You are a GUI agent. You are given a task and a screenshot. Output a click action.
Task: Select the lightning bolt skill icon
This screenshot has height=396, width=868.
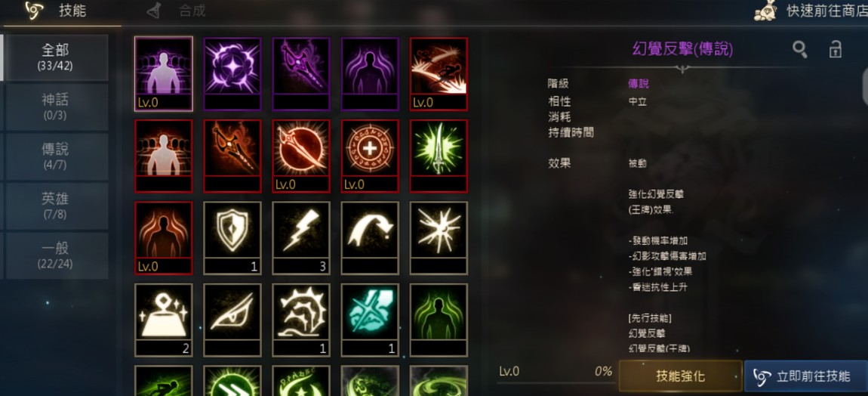[300, 238]
